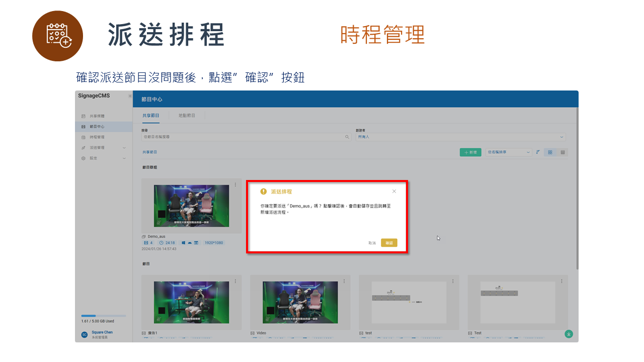Open 時程管理 schedule management in sidebar
Image resolution: width=644 pixels, height=362 pixels.
[84, 137]
